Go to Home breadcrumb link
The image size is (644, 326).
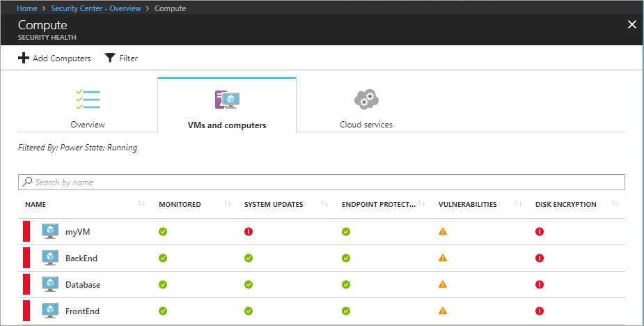pos(26,8)
